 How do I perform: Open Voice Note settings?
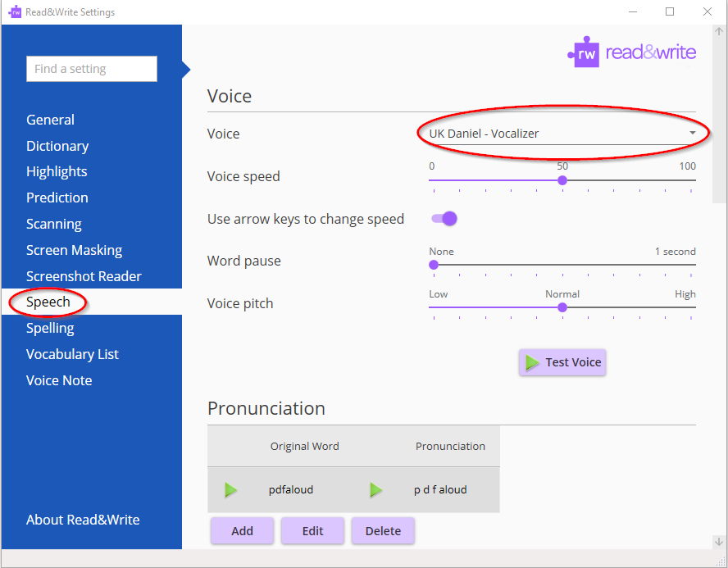(x=59, y=380)
